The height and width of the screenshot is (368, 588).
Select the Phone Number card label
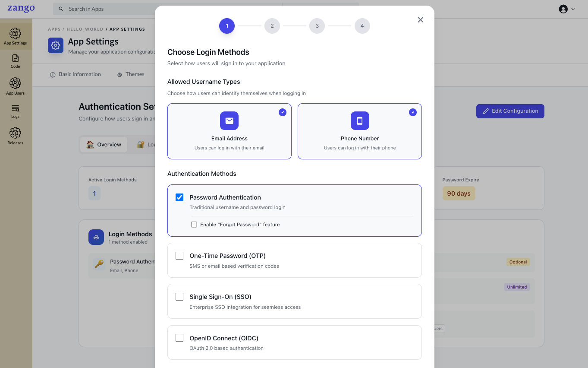[360, 139]
